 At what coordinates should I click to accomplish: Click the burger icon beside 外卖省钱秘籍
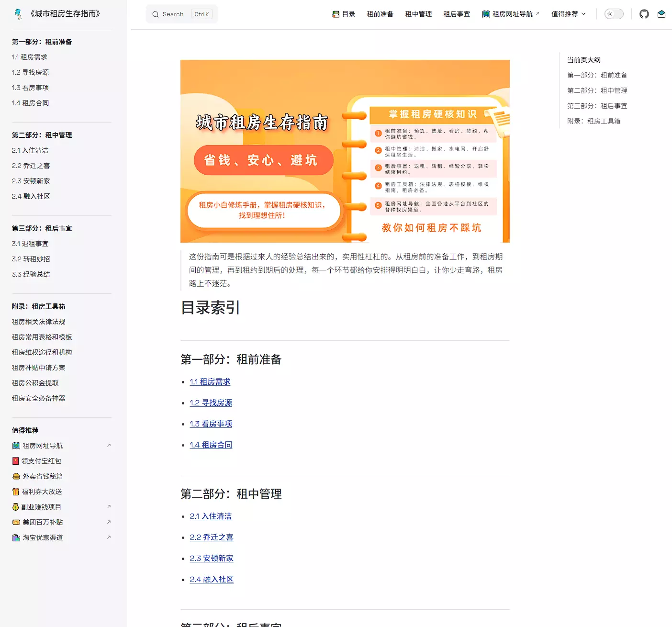click(x=16, y=476)
